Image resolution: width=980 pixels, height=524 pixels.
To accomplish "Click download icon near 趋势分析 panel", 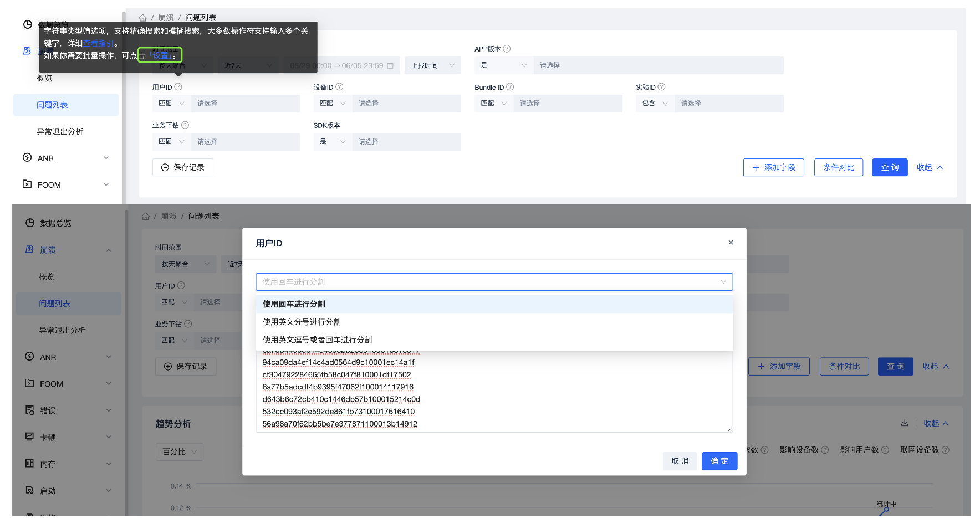I will (905, 423).
